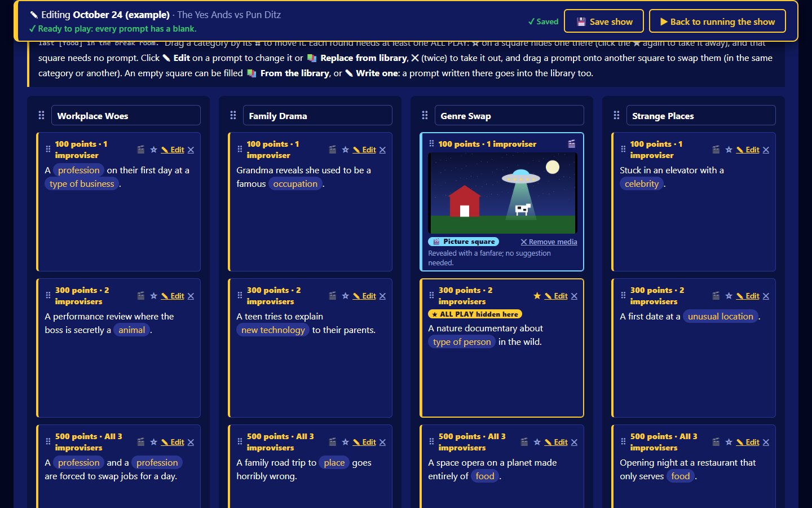Edit the 'space opera' prompt

click(x=556, y=442)
